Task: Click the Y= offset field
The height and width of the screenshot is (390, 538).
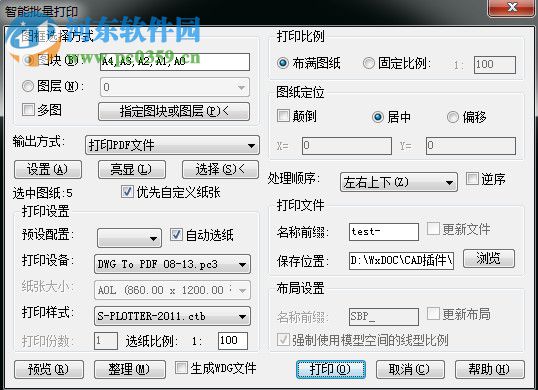Action: pos(471,146)
